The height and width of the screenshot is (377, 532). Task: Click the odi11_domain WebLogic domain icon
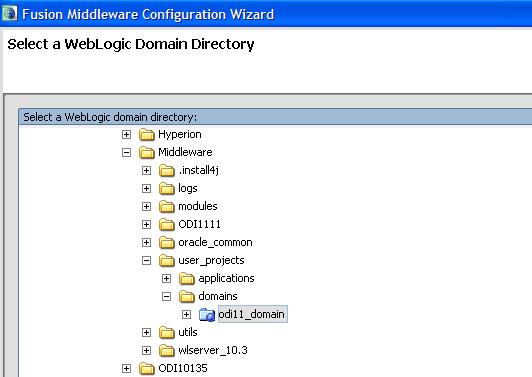pyautogui.click(x=207, y=315)
